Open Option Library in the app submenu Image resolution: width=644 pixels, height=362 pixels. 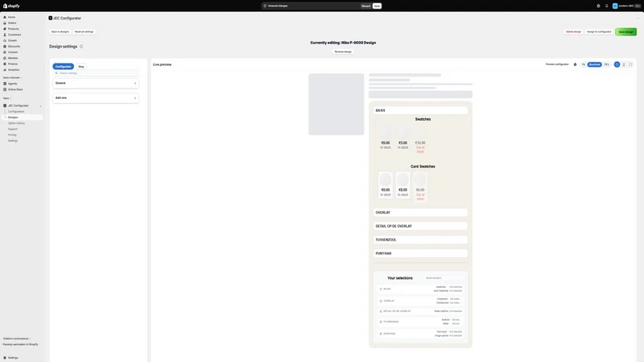[x=16, y=123]
